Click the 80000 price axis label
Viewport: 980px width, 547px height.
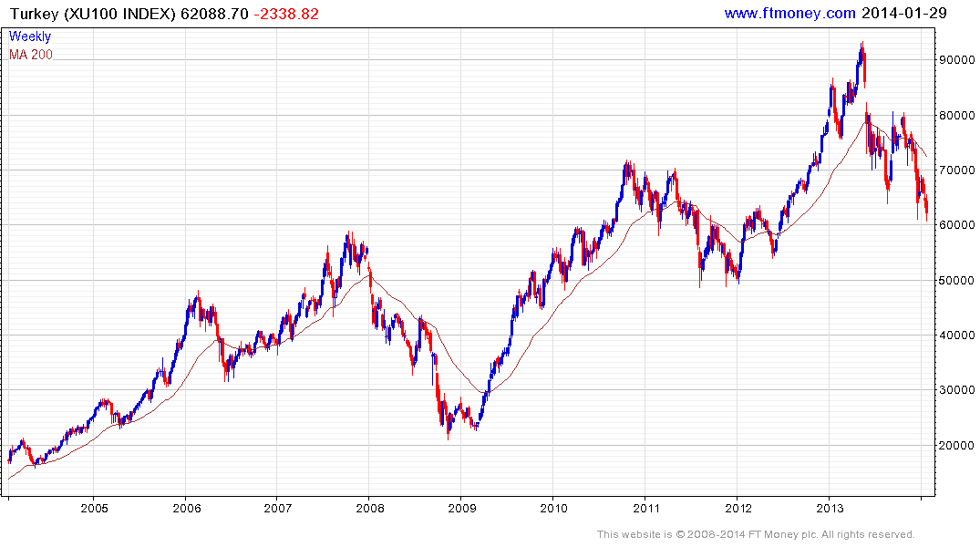click(957, 116)
